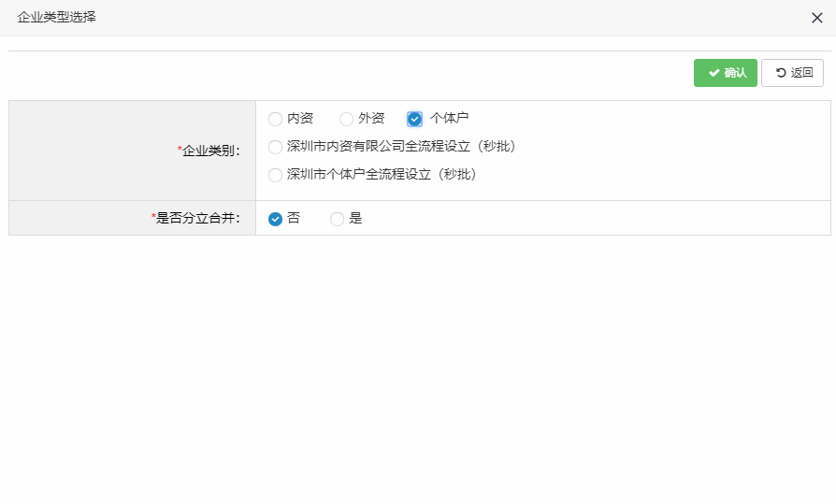The height and width of the screenshot is (504, 836).
Task: Click the 企业类型选择 dialog title
Action: (56, 17)
